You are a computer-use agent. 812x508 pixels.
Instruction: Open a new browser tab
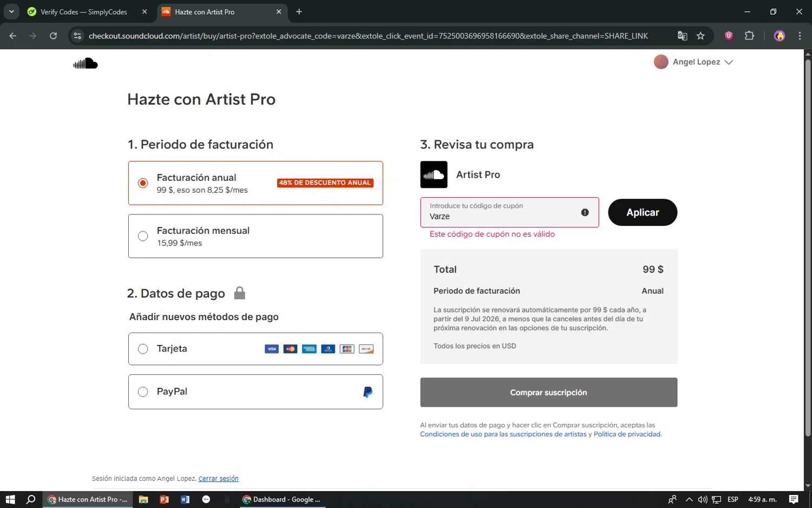(299, 12)
